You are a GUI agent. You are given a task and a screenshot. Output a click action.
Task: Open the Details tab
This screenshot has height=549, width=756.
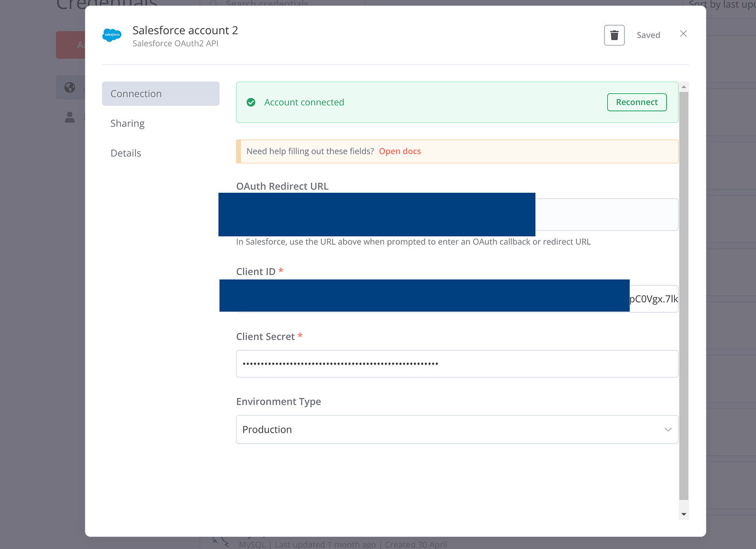126,153
